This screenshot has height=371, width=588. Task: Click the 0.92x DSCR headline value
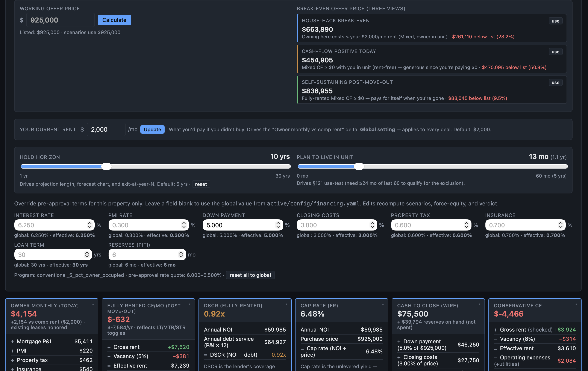pyautogui.click(x=214, y=314)
